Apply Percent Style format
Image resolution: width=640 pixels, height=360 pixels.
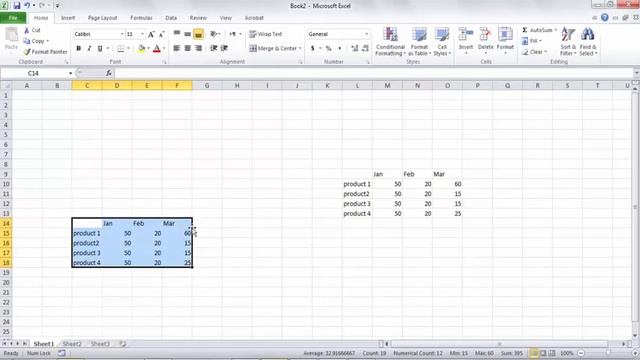click(x=329, y=48)
